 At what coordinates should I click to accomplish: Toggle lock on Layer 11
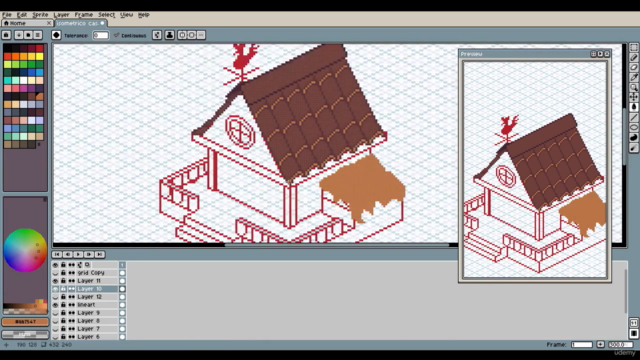pyautogui.click(x=63, y=281)
